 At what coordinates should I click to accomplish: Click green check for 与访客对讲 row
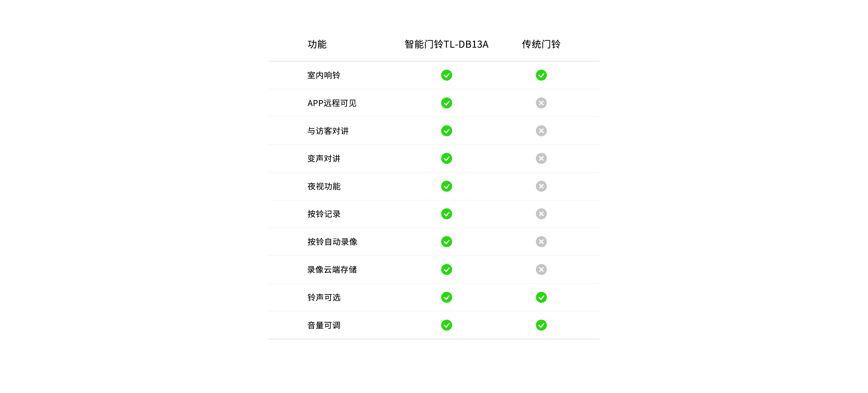pyautogui.click(x=446, y=131)
